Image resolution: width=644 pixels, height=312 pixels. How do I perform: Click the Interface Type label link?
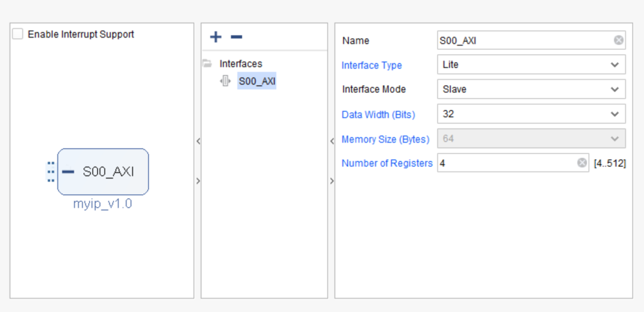click(x=371, y=65)
